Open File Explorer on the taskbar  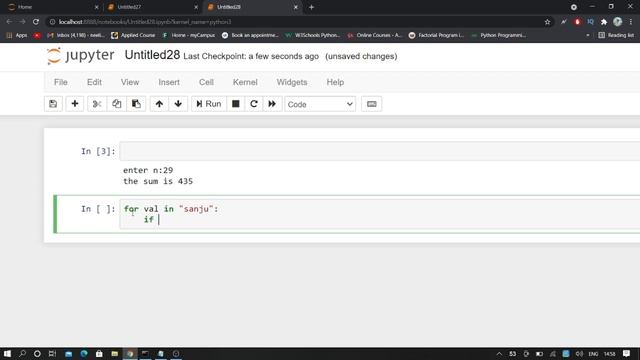(x=115, y=353)
